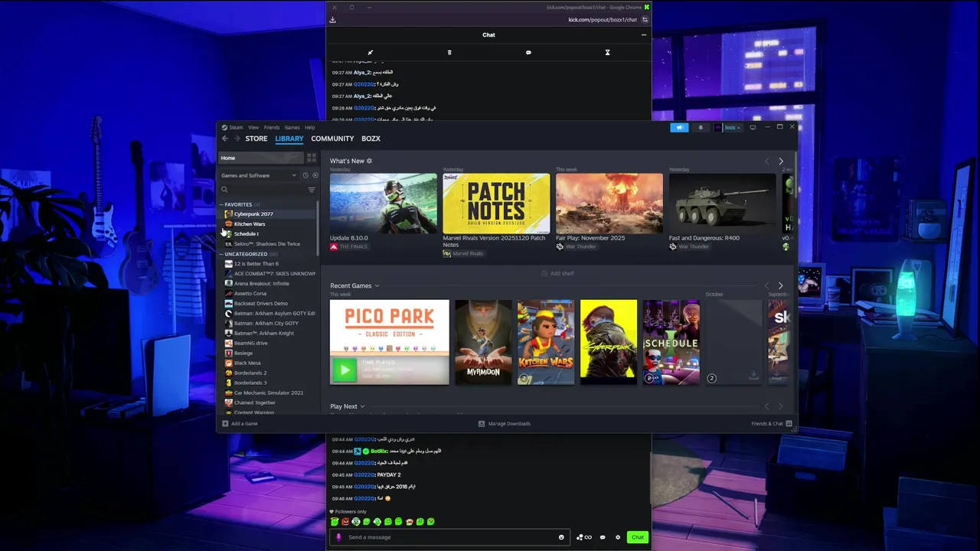Image resolution: width=980 pixels, height=551 pixels.
Task: Select Car Mechanic Simulator 2021 in list
Action: click(x=269, y=393)
